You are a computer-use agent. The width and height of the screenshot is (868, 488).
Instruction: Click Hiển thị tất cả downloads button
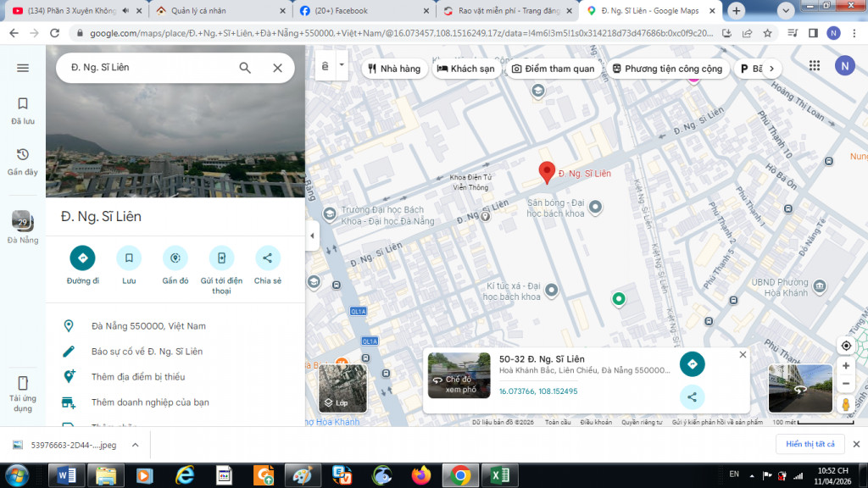pos(810,444)
